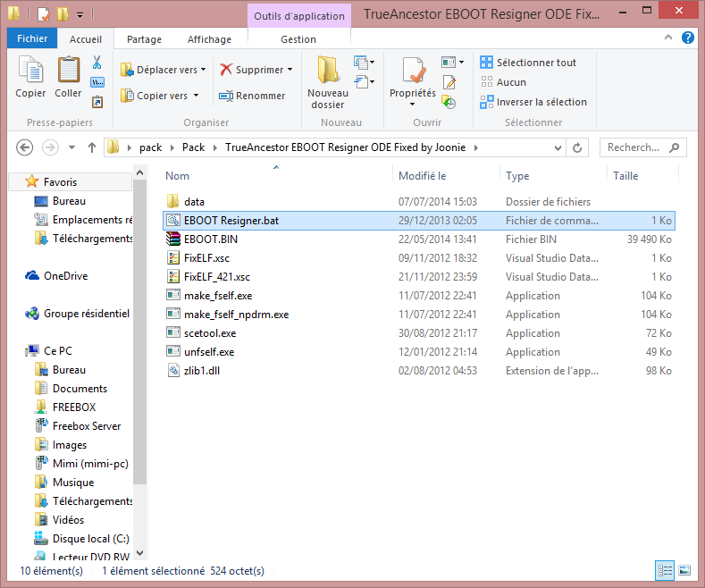
Task: Open the Propriétés dropdown arrow
Action: click(412, 105)
